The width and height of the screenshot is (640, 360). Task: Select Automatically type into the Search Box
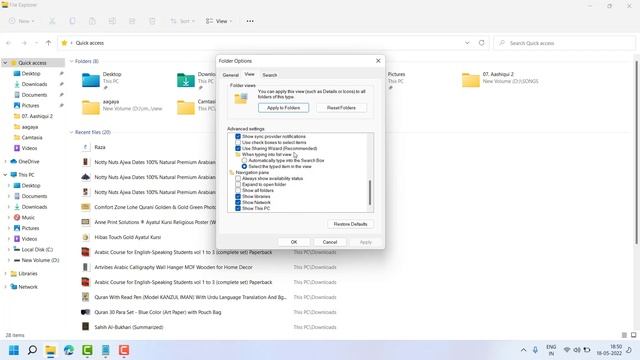(244, 160)
